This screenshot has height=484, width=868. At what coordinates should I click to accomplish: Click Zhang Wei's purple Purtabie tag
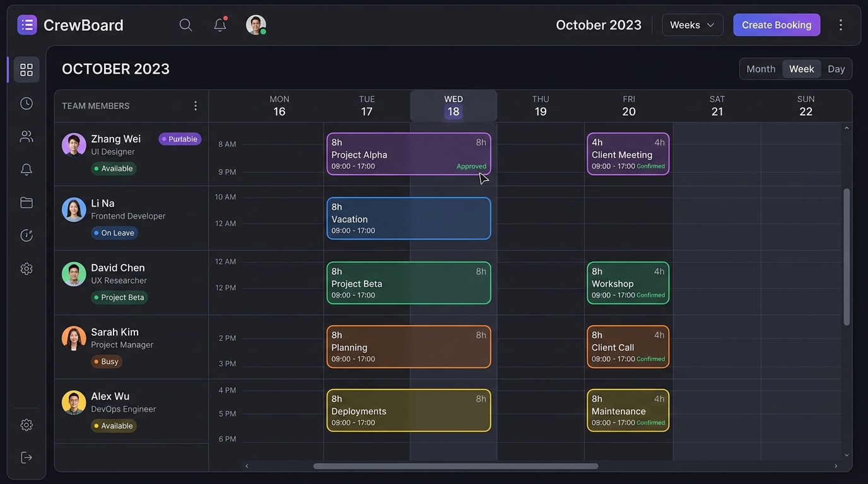click(x=180, y=139)
